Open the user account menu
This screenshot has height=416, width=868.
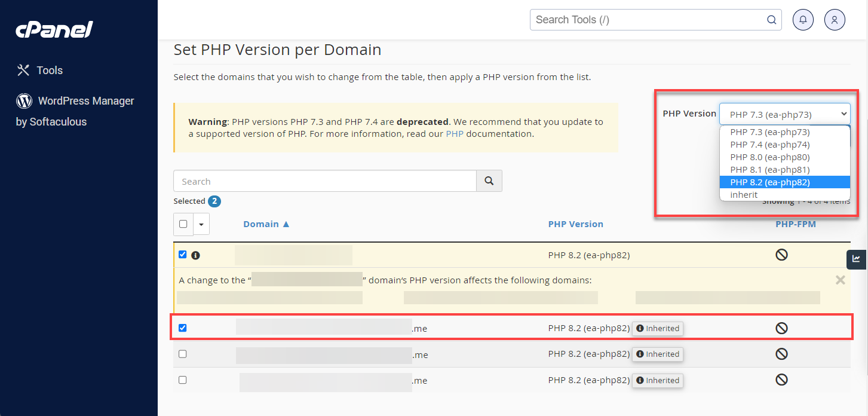[x=835, y=19]
